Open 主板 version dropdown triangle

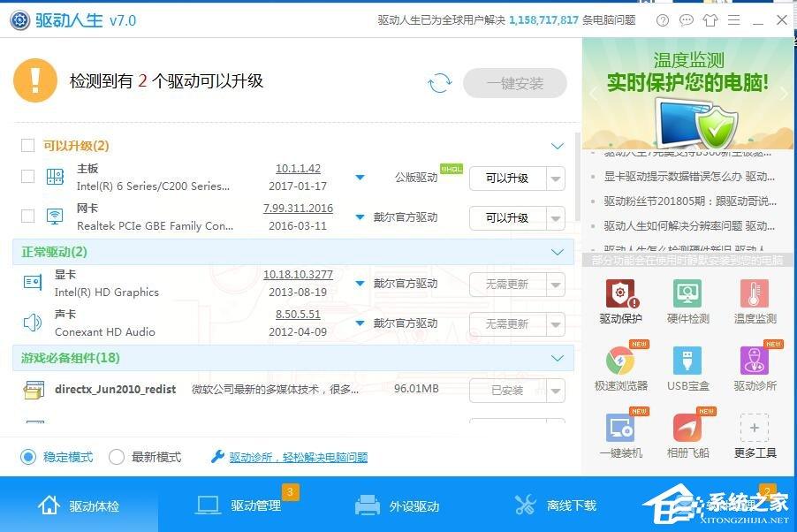click(x=360, y=178)
